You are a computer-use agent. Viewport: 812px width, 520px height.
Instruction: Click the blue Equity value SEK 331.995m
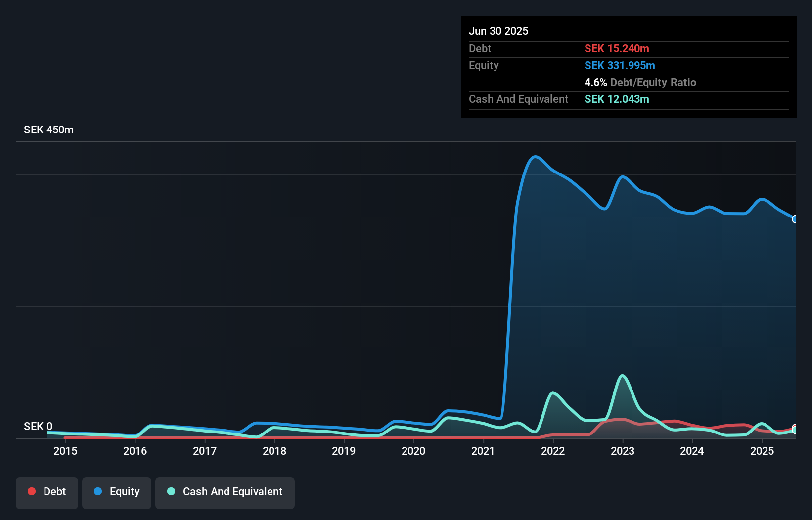(620, 65)
